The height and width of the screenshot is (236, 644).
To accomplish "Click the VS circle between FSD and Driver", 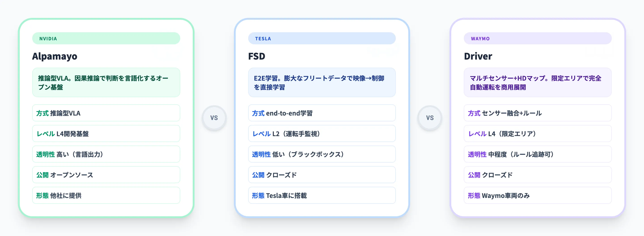I will [x=430, y=118].
